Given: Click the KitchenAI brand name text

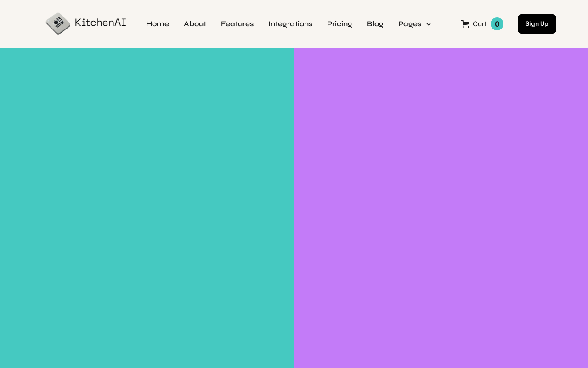Looking at the screenshot, I should (x=100, y=23).
